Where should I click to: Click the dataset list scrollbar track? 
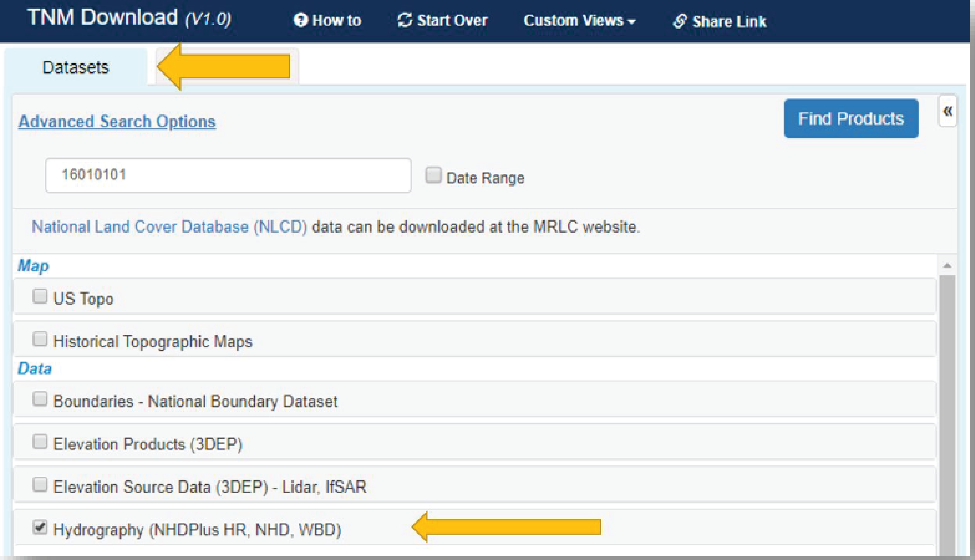pos(947,415)
